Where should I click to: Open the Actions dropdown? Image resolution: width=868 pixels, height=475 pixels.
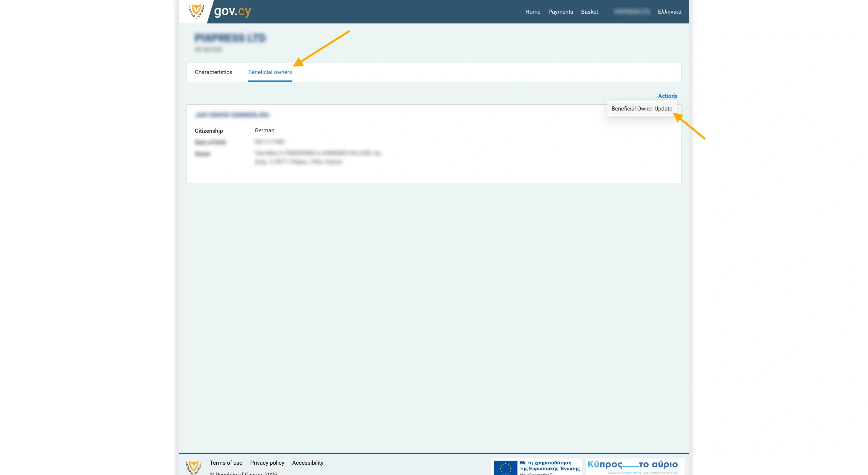click(667, 96)
